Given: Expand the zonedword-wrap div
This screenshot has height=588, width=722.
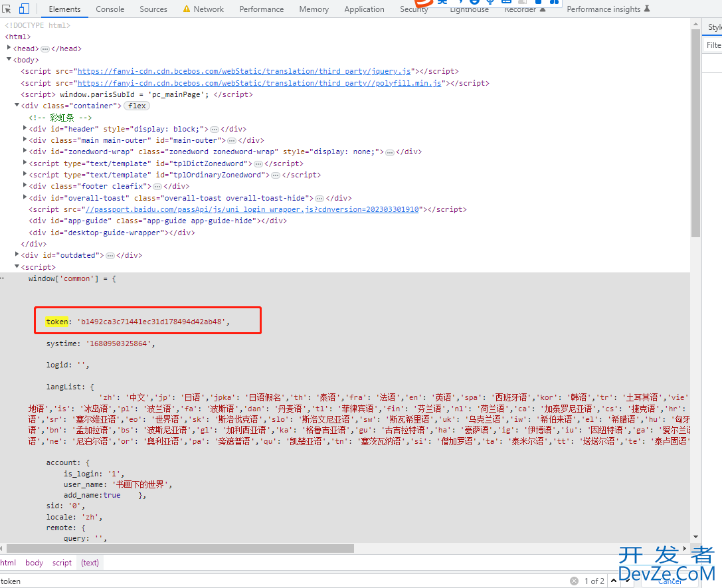Looking at the screenshot, I should point(25,151).
